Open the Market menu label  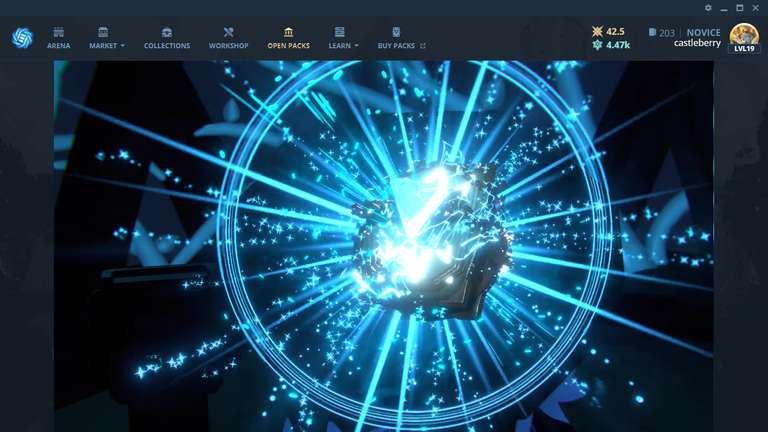click(103, 46)
